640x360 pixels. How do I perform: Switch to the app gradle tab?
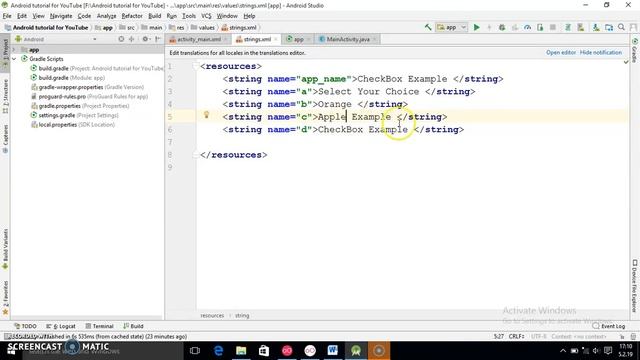pos(298,39)
